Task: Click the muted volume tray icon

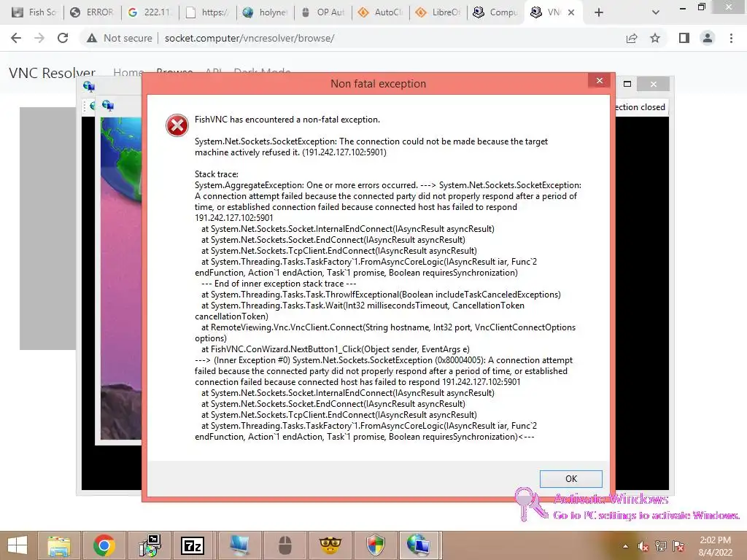Action: click(x=643, y=546)
